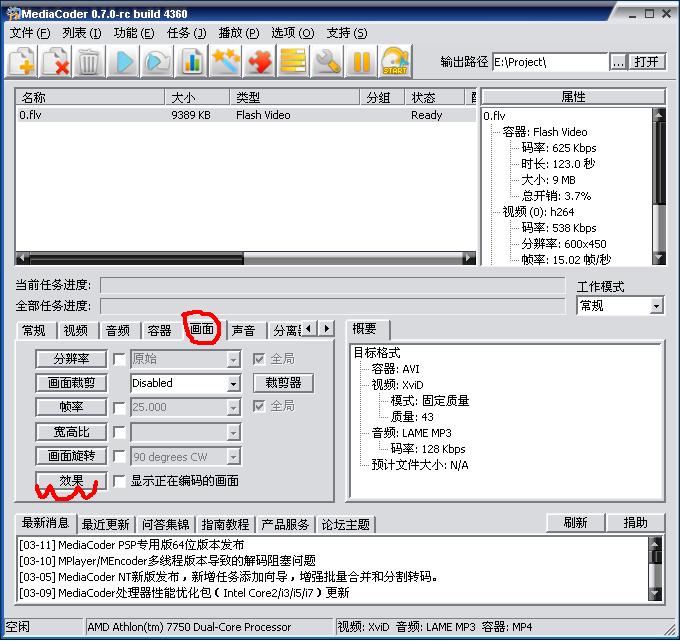The width and height of the screenshot is (680, 641).
Task: Click the 裁剪器 button
Action: pyautogui.click(x=283, y=383)
